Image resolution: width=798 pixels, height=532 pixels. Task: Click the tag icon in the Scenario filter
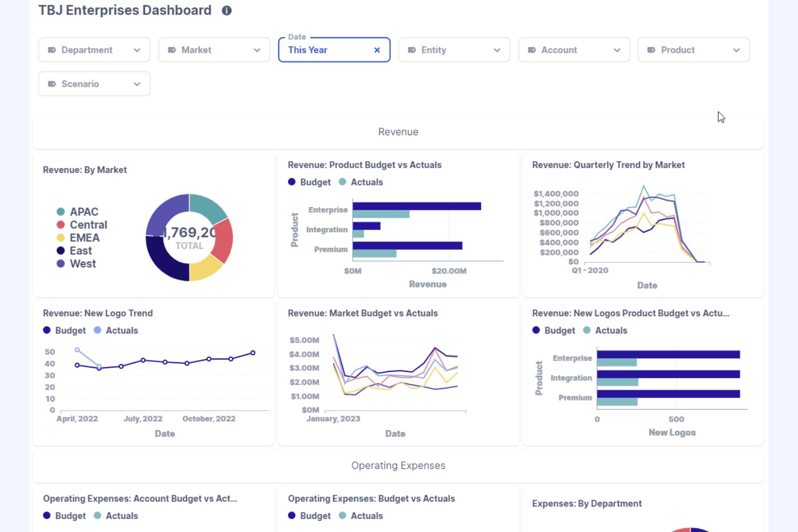pos(52,84)
